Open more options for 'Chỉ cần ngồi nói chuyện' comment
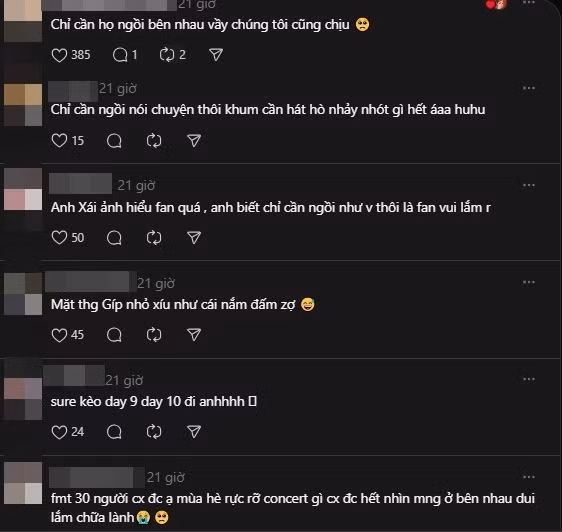The height and width of the screenshot is (532, 562). (x=529, y=88)
